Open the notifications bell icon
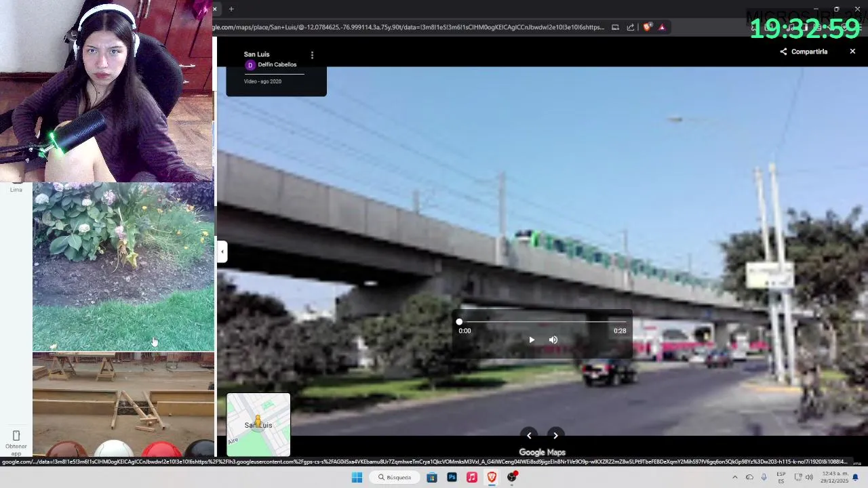This screenshot has width=868, height=488. tap(855, 477)
